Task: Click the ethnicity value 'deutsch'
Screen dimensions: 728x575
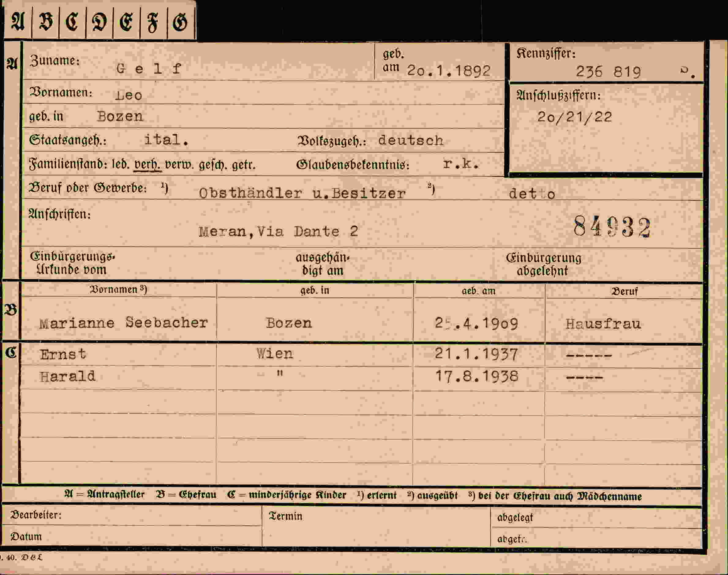Action: [411, 141]
